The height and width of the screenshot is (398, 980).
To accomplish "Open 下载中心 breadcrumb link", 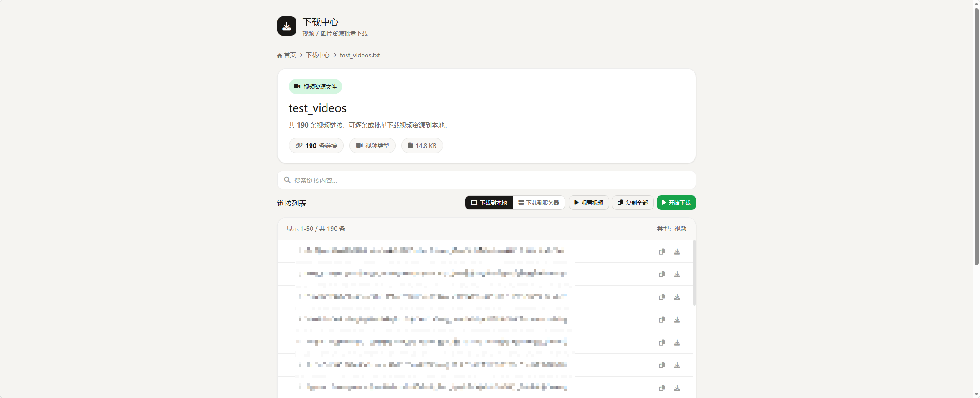I will click(x=318, y=55).
